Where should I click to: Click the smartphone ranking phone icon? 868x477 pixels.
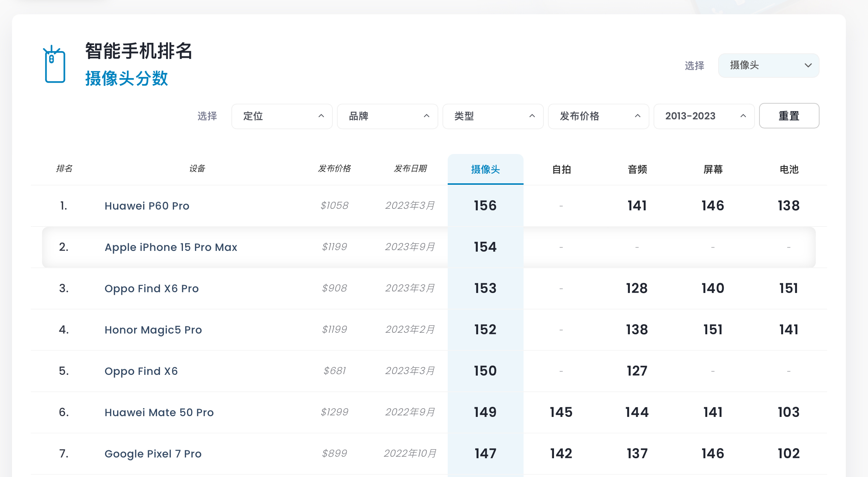pos(54,65)
